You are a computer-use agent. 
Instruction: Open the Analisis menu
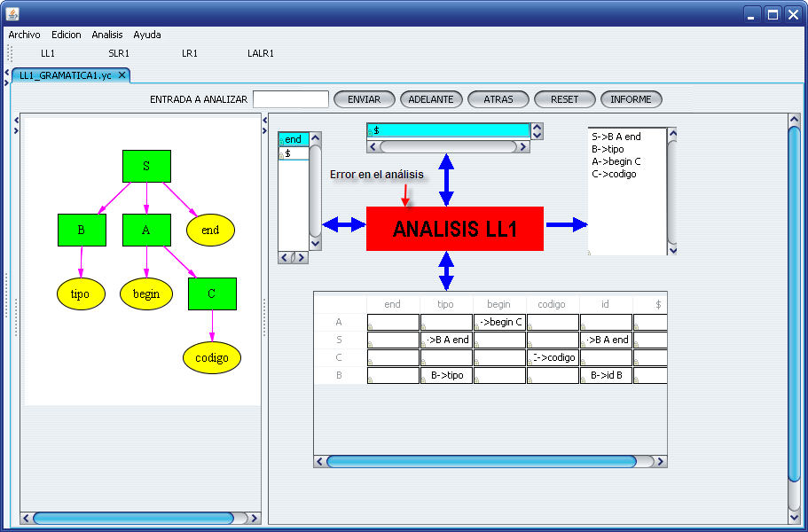click(107, 35)
